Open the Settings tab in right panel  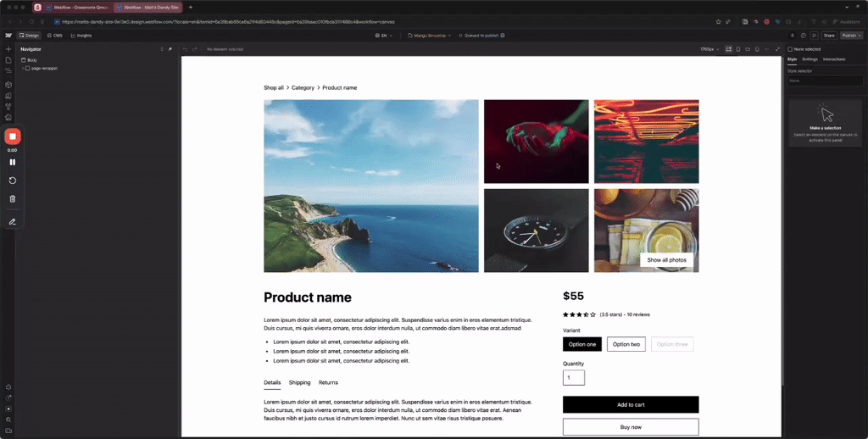tap(810, 59)
